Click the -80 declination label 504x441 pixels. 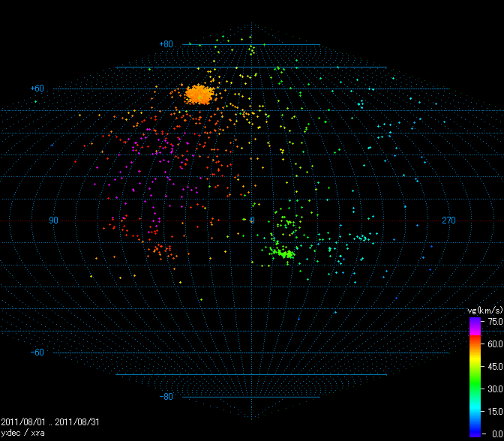point(166,396)
